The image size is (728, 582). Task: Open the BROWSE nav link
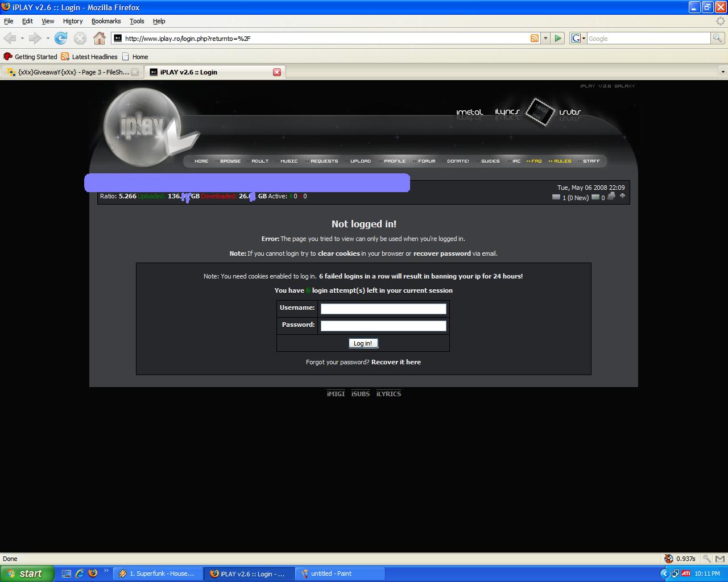(x=230, y=161)
